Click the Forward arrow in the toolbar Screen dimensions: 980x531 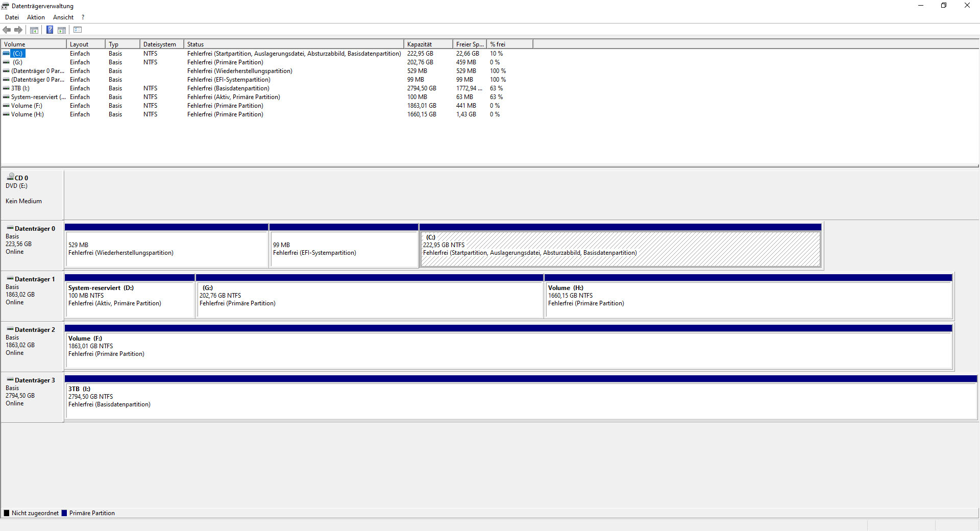18,30
